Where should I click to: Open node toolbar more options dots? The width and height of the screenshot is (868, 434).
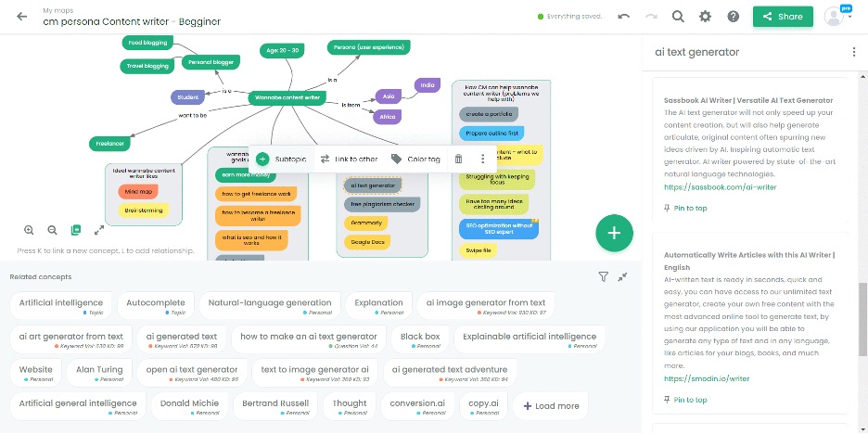483,160
